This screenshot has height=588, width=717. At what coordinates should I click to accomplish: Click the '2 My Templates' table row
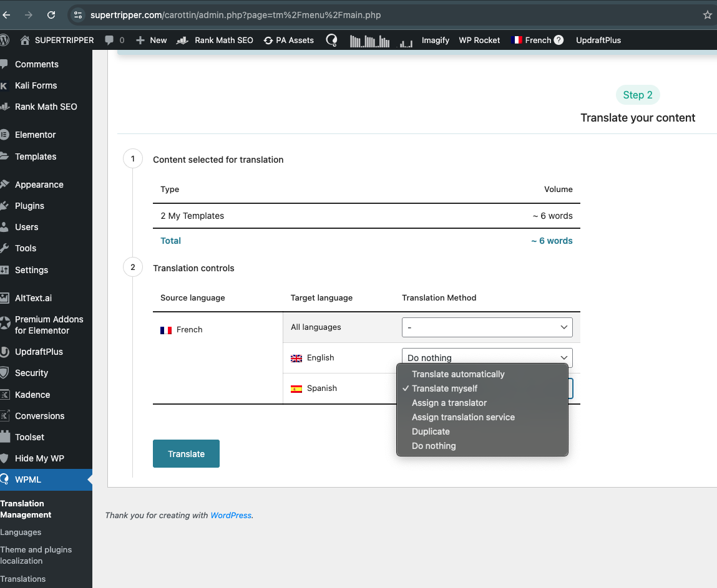366,216
